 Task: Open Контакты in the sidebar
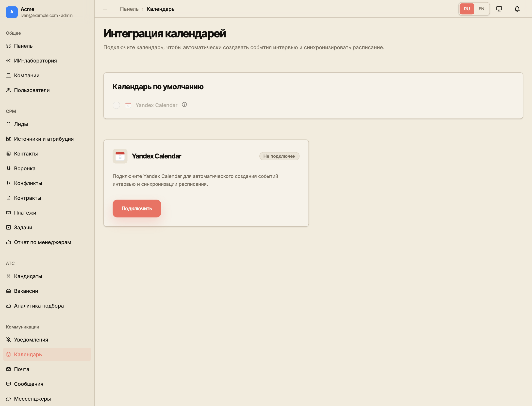click(x=47, y=154)
